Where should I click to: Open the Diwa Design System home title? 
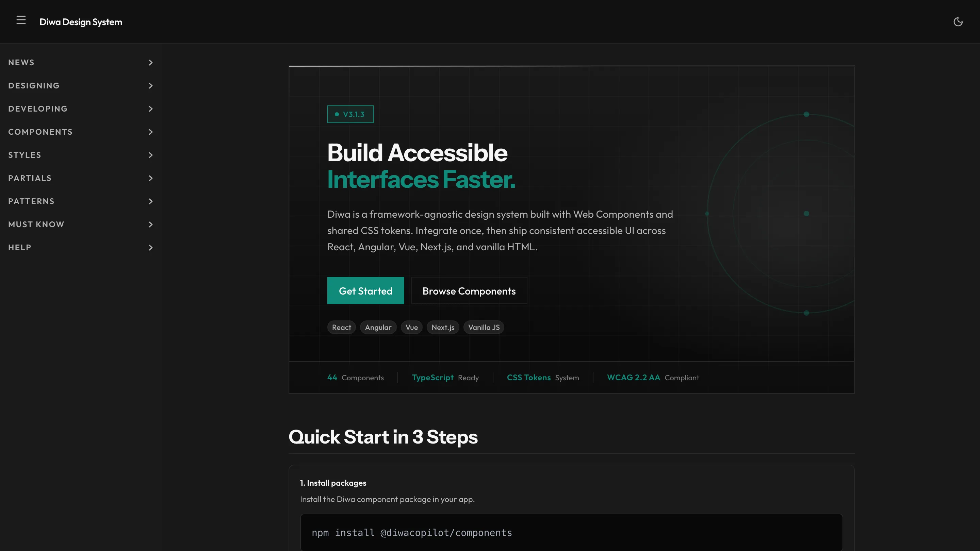coord(81,22)
